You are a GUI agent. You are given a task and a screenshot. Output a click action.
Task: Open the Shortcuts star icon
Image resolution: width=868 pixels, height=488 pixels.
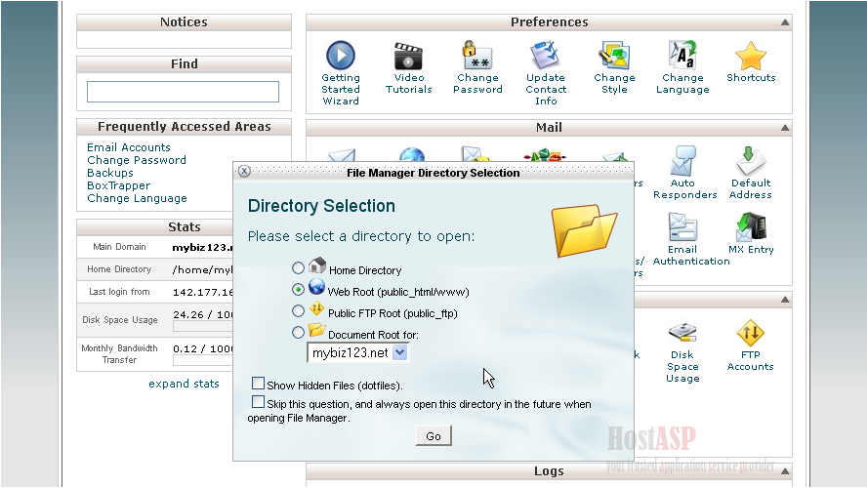pos(751,56)
